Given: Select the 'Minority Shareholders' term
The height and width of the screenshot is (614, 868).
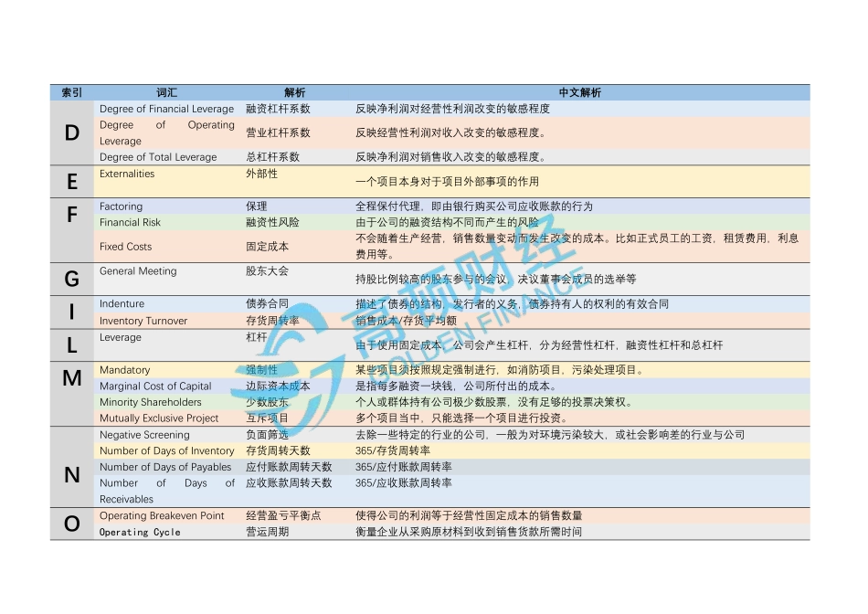Looking at the screenshot, I should (151, 403).
